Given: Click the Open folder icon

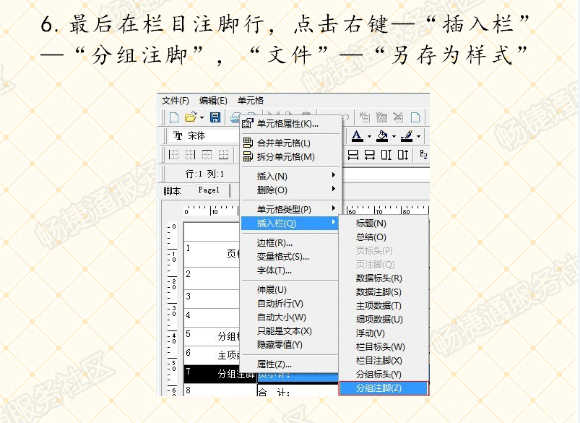Looking at the screenshot, I should (190, 118).
